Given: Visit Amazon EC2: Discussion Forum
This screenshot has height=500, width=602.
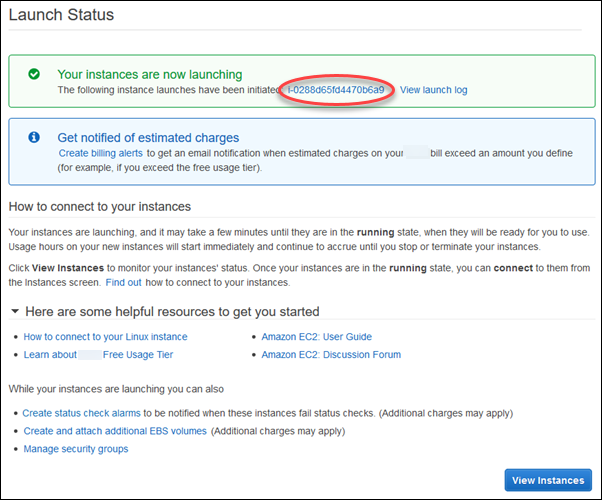Looking at the screenshot, I should (329, 354).
